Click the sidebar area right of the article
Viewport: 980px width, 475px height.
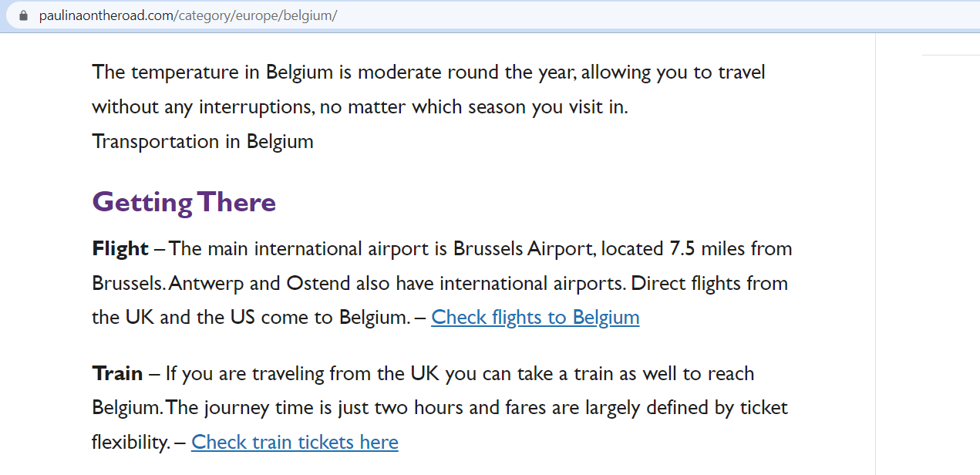pyautogui.click(x=925, y=231)
